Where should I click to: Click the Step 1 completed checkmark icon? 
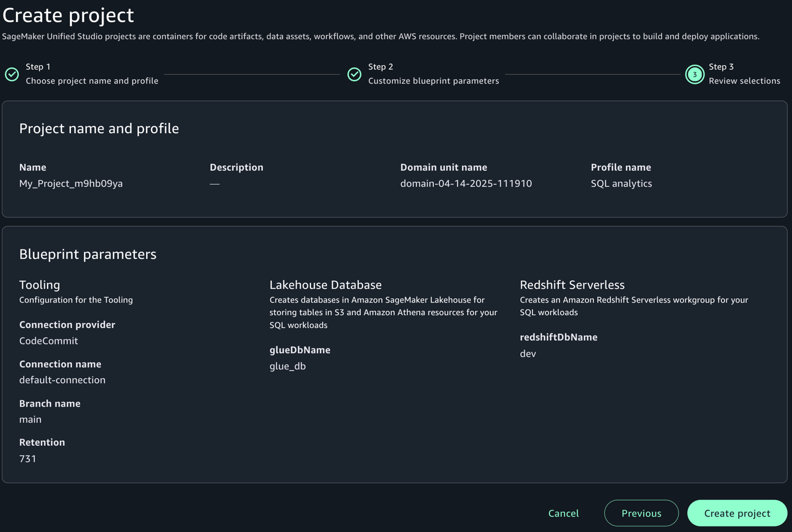point(12,74)
